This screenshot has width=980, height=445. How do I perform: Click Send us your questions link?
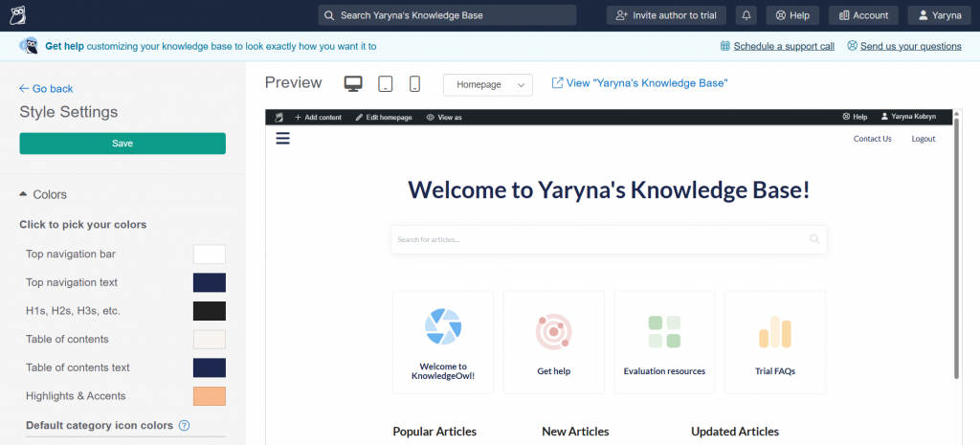click(911, 46)
